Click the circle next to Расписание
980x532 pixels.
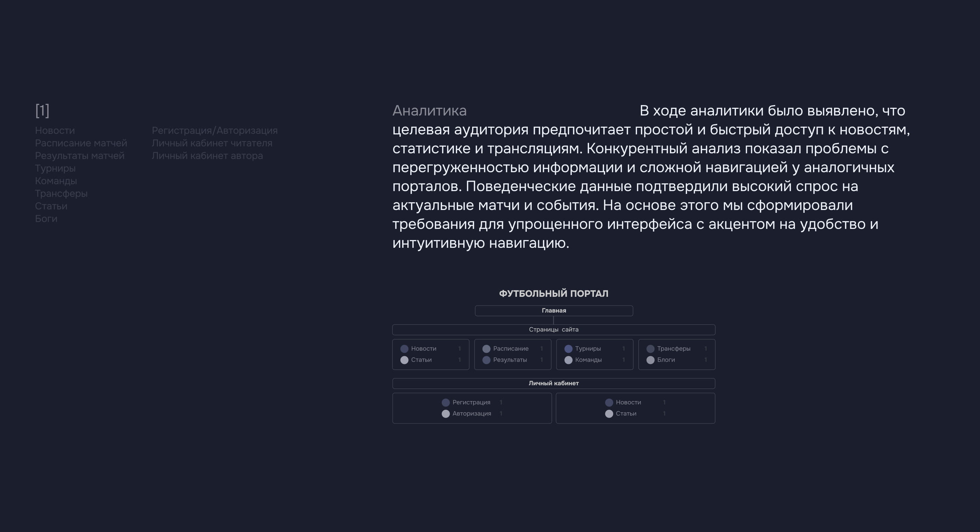486,349
